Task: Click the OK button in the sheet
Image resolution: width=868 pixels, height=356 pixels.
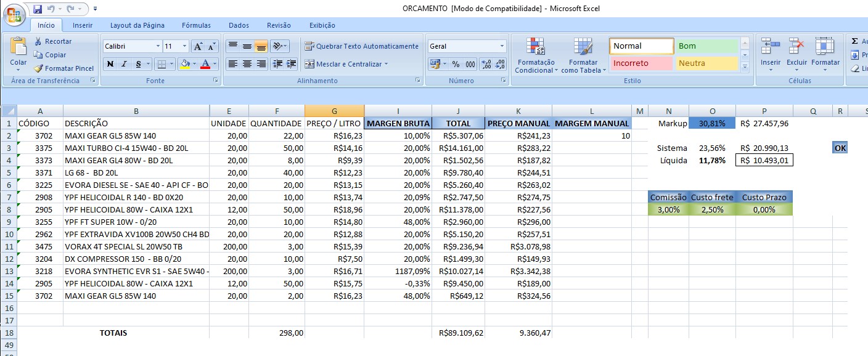Action: click(840, 148)
